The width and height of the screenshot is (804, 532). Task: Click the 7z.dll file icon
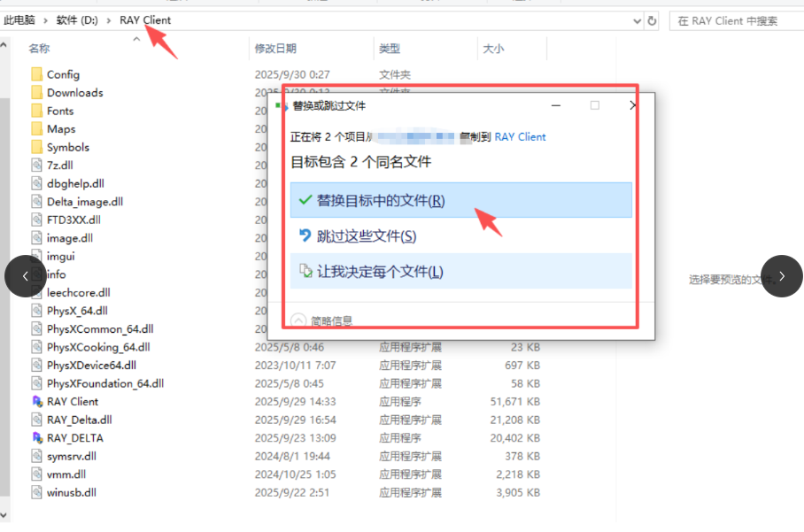point(36,166)
